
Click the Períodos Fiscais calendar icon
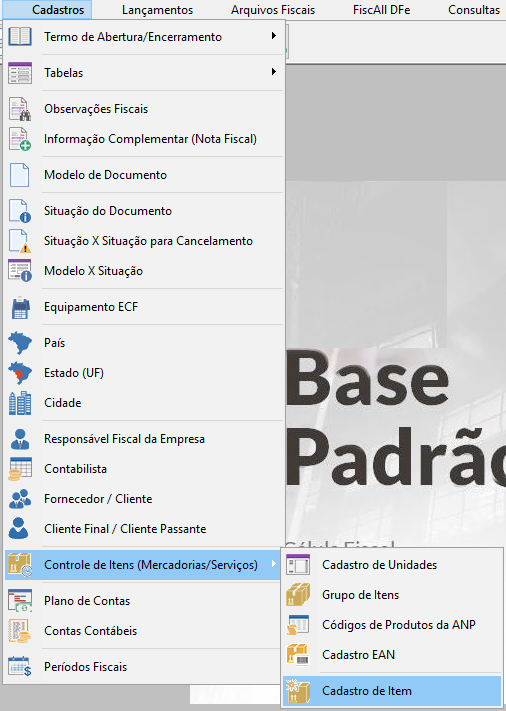20,667
